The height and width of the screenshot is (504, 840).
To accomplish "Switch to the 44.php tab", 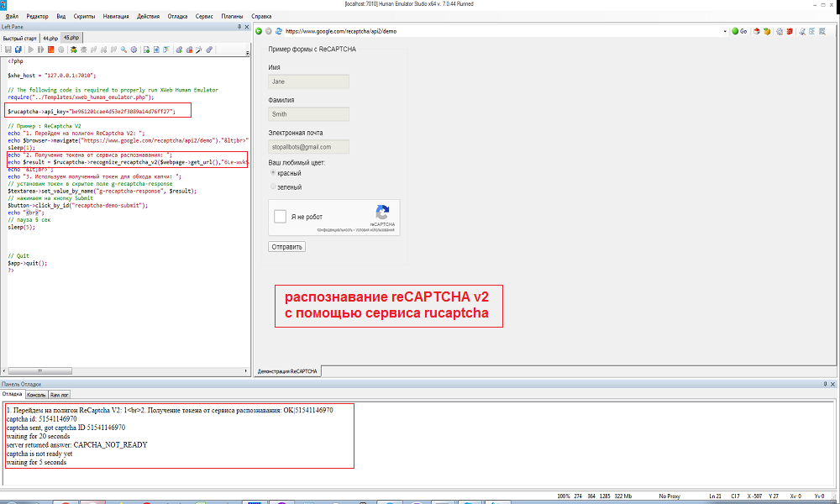I will click(50, 38).
